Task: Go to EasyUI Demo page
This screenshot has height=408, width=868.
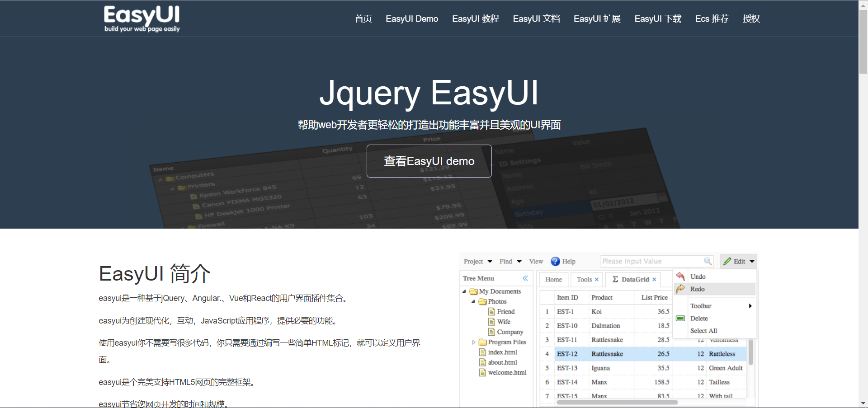Action: (412, 19)
